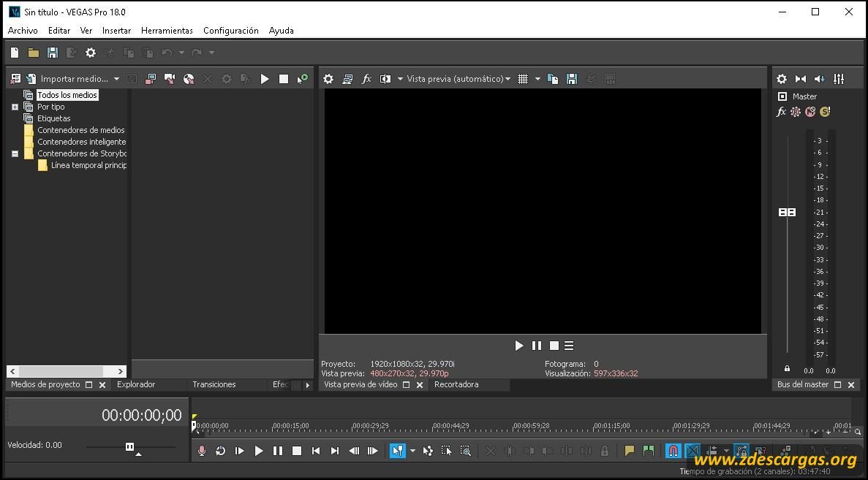Open mixing console icon in Master bus
Viewport: 868px width, 480px height.
pyautogui.click(x=839, y=79)
